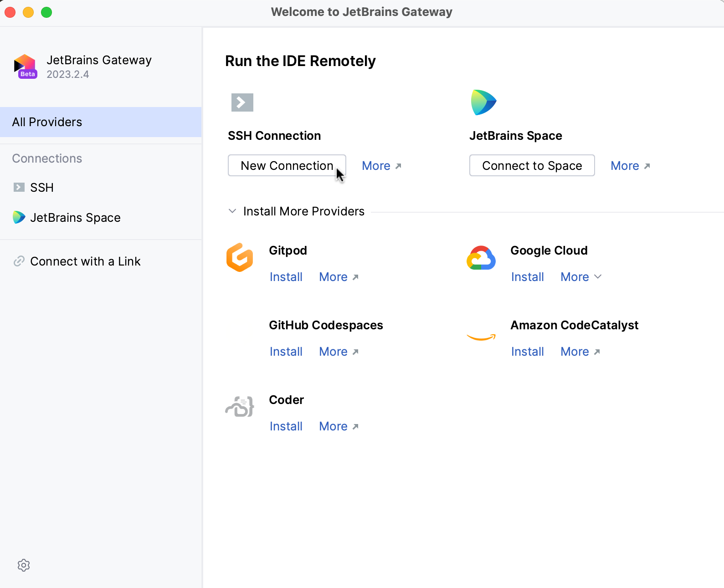
Task: Install the Gitpod provider
Action: point(286,277)
